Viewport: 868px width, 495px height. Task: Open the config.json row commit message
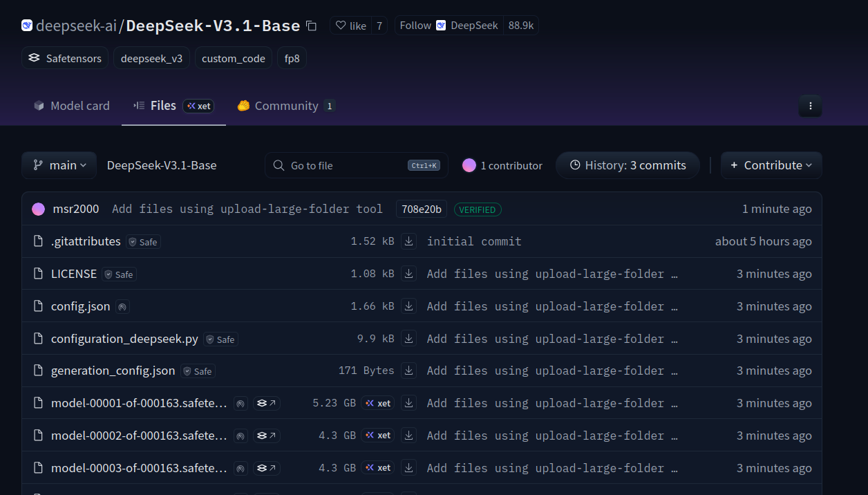552,306
